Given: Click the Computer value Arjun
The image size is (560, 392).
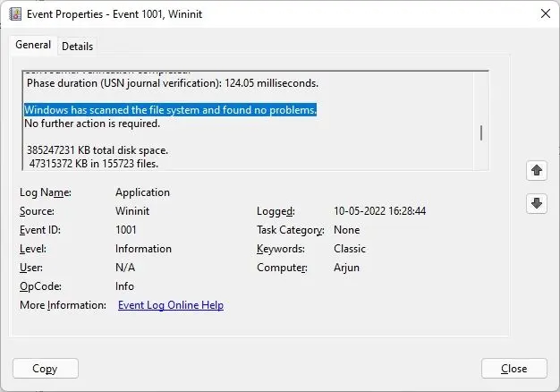Looking at the screenshot, I should [348, 268].
